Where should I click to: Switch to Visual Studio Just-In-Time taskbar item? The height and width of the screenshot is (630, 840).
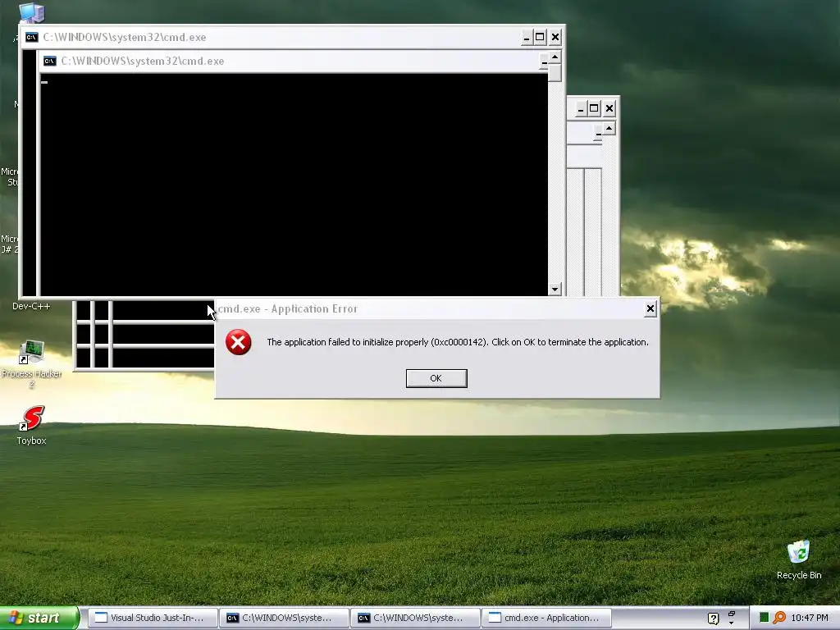tap(152, 618)
